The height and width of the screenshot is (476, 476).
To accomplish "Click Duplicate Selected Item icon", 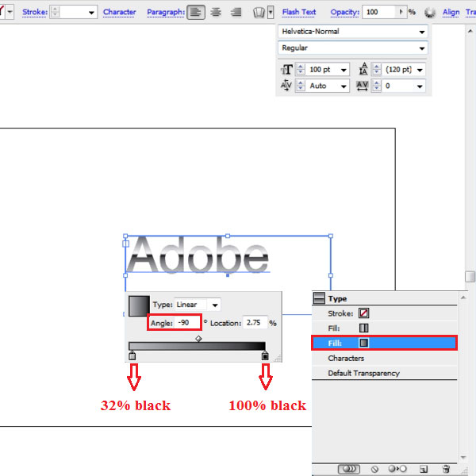I will coord(424,469).
